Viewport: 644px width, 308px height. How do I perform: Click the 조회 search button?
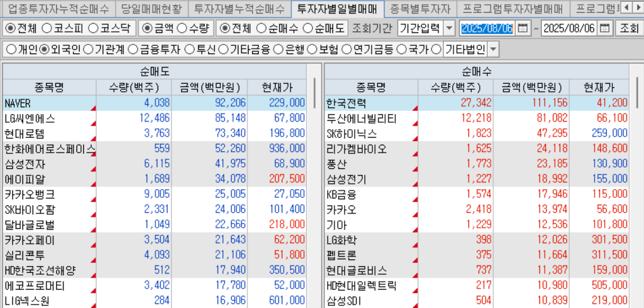[x=629, y=28]
